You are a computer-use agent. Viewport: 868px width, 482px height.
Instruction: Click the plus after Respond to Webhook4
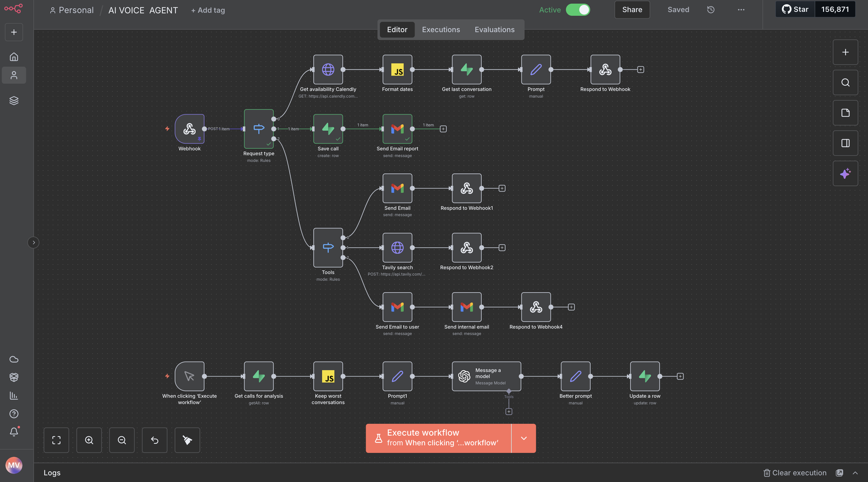point(571,307)
